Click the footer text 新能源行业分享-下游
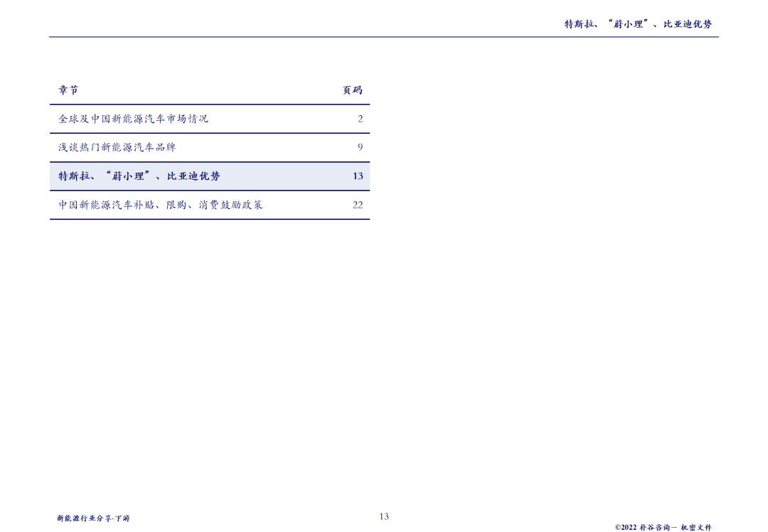Screen dimensions: 768x532 [94, 518]
